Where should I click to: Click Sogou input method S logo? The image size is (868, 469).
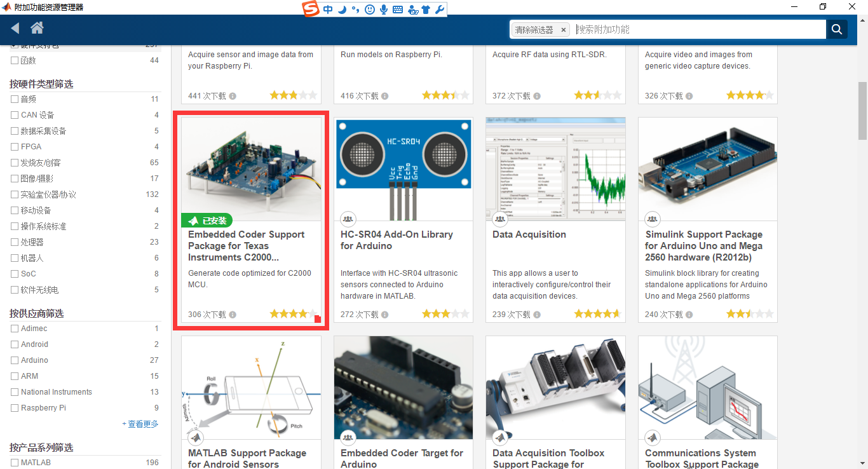(310, 9)
